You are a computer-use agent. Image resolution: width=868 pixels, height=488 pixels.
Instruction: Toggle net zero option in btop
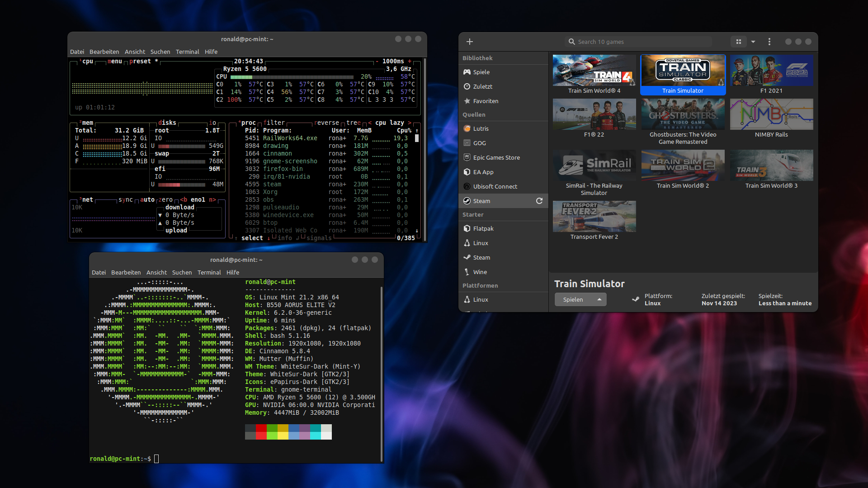(x=165, y=199)
